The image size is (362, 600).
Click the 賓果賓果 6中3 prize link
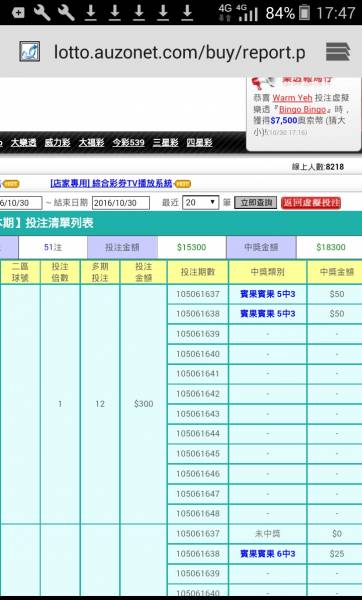(x=267, y=554)
